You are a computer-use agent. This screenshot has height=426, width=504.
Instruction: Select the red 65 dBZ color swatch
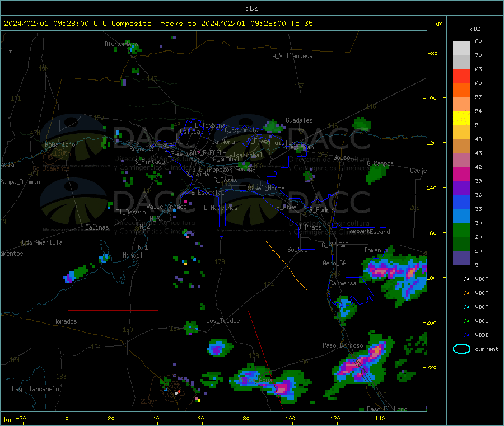[461, 76]
